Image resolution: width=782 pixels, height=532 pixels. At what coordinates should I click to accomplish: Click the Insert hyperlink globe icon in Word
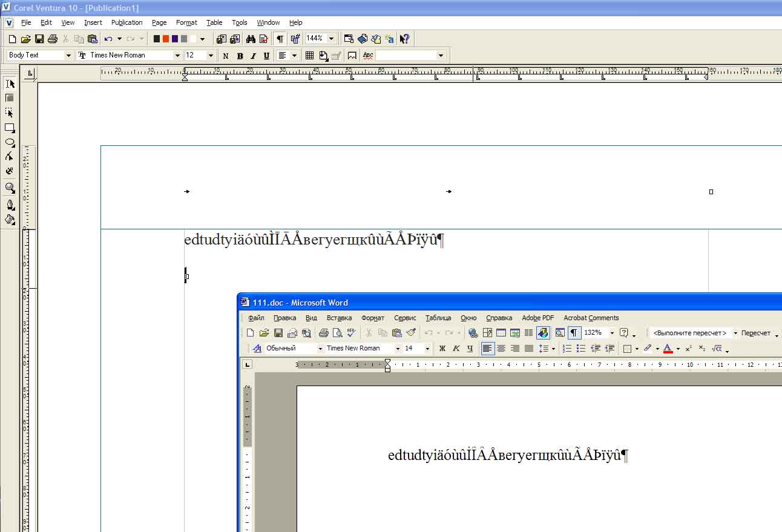pos(473,333)
